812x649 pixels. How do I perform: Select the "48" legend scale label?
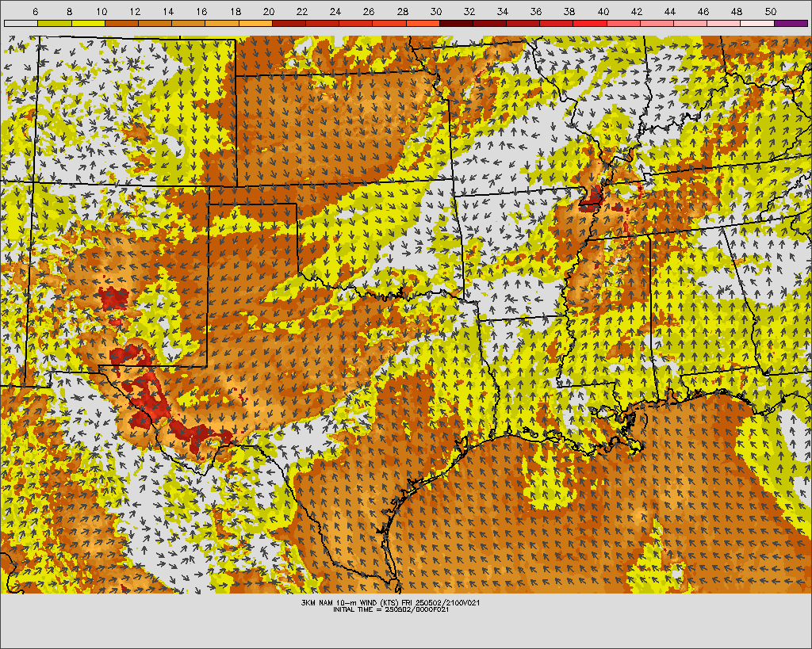(x=737, y=11)
